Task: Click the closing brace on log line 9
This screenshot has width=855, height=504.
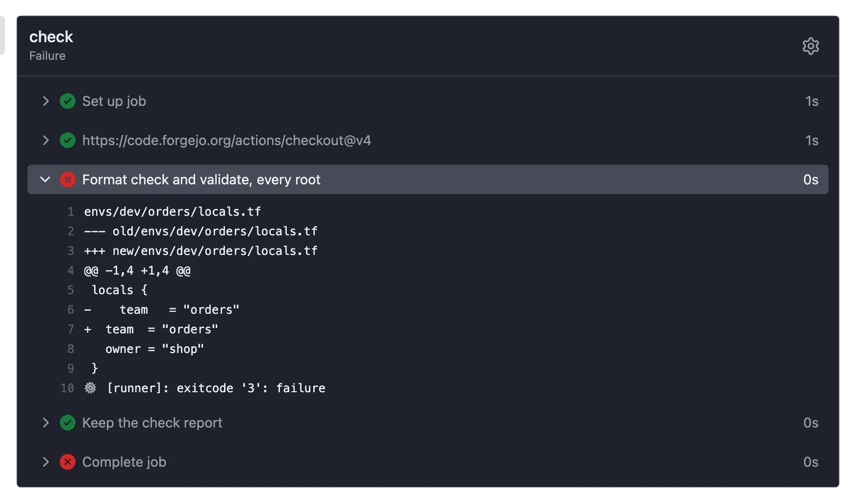Action: (95, 368)
